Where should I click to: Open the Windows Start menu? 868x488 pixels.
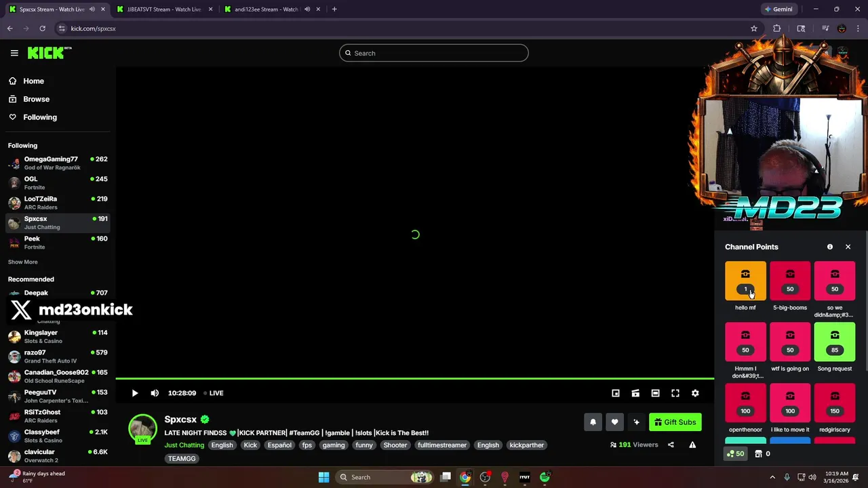(x=323, y=477)
